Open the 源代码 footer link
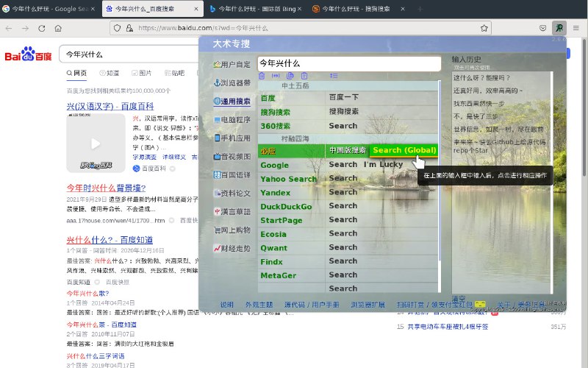The width and height of the screenshot is (588, 368). click(x=295, y=305)
